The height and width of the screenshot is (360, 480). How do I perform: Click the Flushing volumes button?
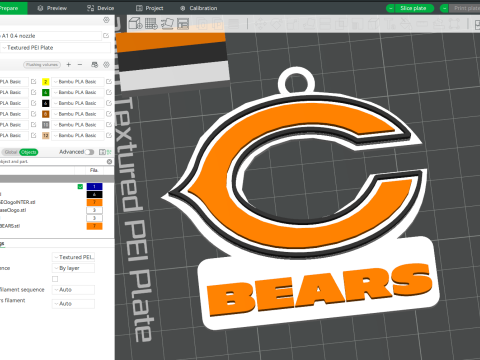[42, 65]
